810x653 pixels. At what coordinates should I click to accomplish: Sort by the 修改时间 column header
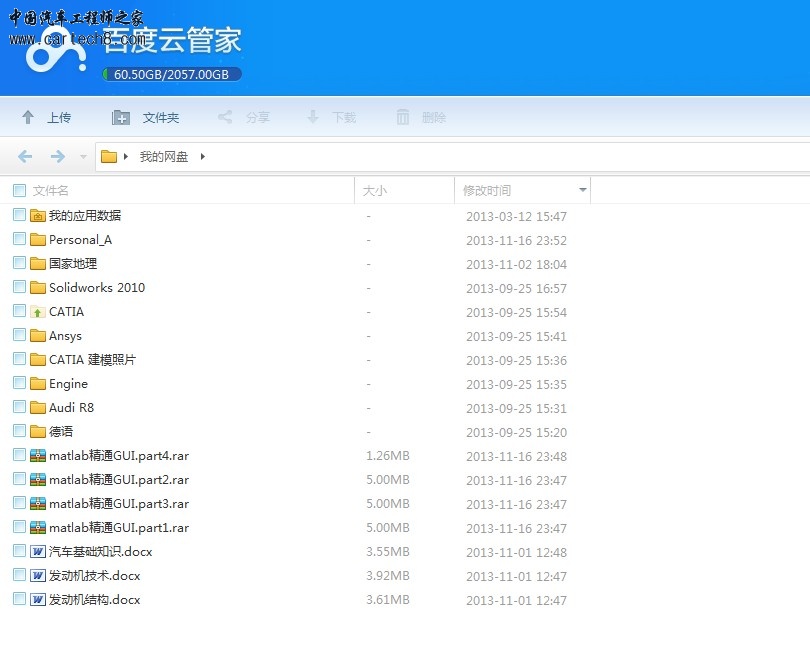coord(487,191)
